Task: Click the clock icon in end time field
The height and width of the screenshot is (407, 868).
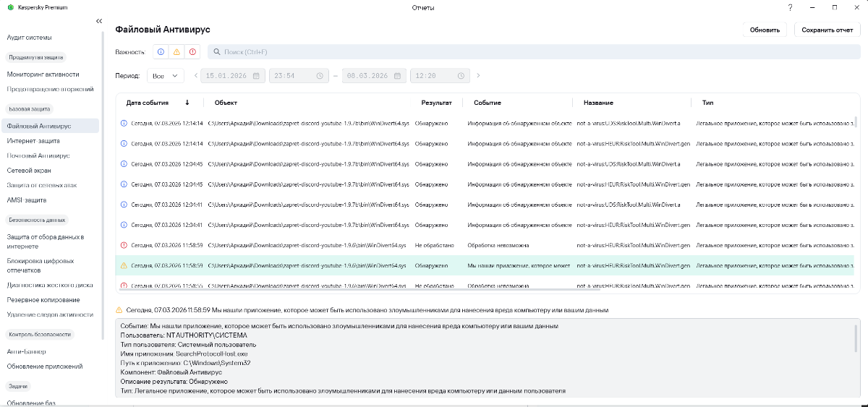Action: click(x=460, y=76)
